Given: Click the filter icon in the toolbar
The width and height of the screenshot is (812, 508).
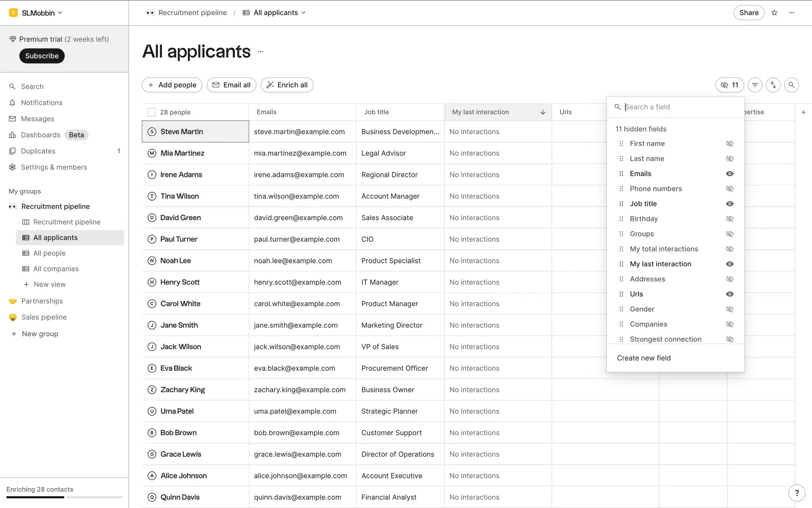Looking at the screenshot, I should 755,85.
